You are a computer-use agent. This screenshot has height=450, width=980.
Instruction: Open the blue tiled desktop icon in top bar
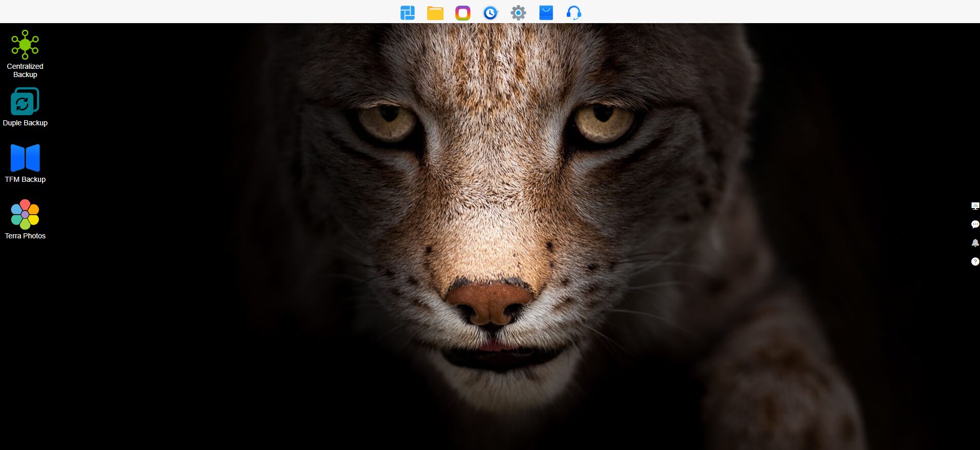407,12
